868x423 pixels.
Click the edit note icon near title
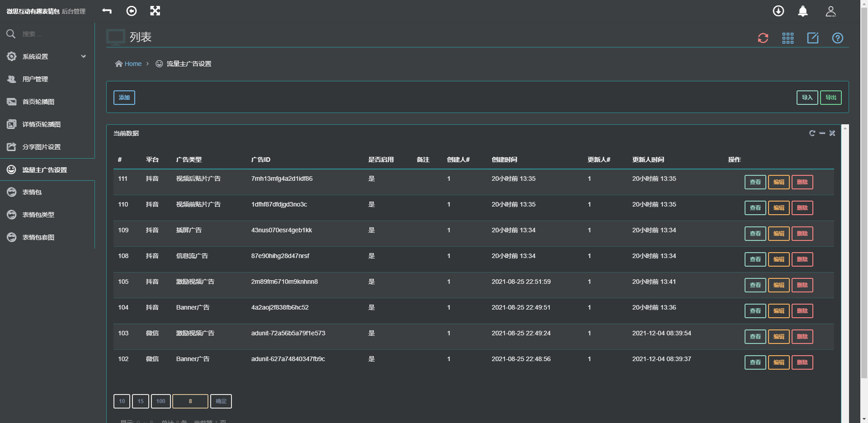click(813, 38)
